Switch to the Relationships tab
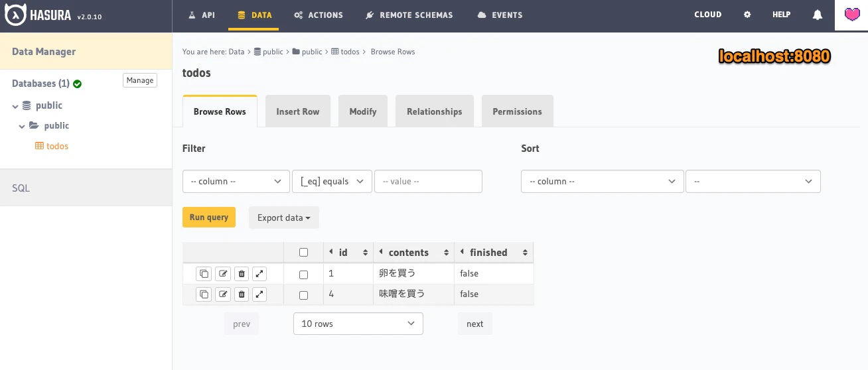 435,111
